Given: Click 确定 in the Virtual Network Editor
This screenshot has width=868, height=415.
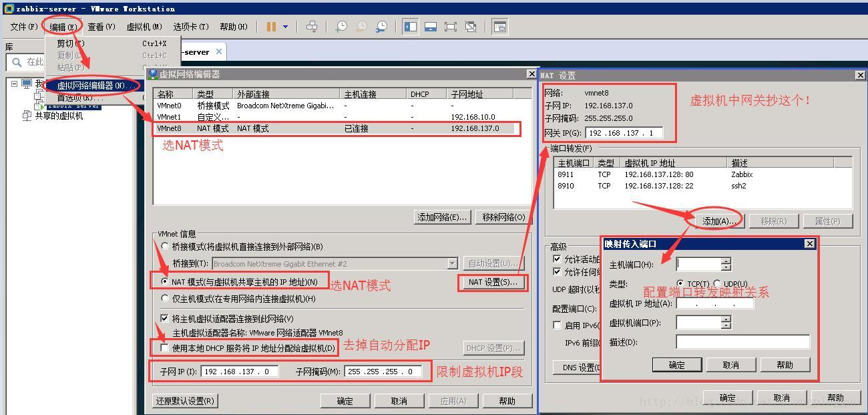Looking at the screenshot, I should 345,401.
